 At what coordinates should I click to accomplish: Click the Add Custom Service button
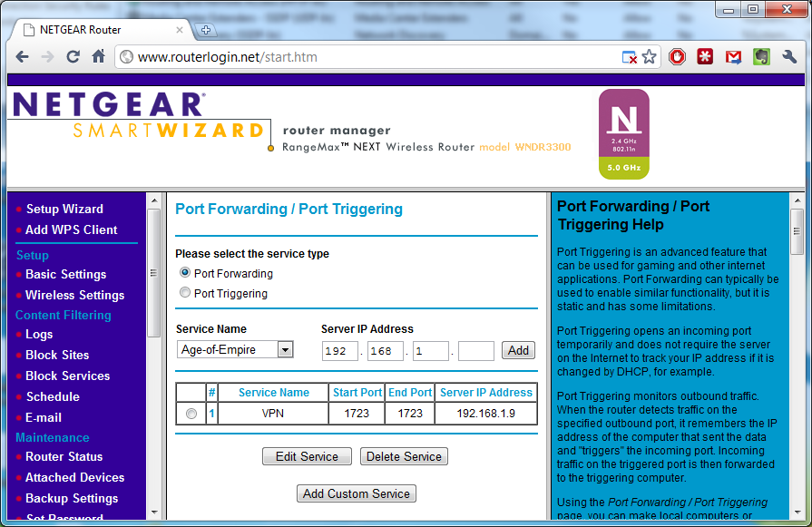357,493
